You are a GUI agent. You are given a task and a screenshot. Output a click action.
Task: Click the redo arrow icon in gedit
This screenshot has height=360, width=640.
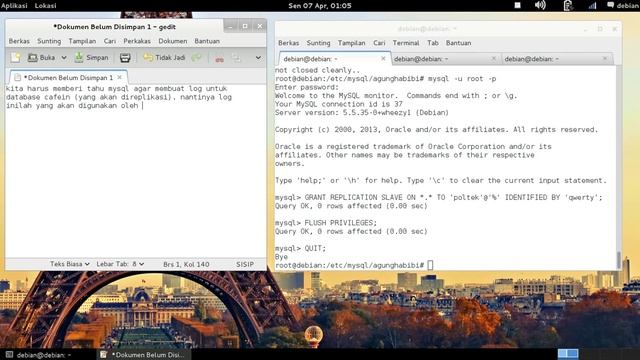(197, 58)
